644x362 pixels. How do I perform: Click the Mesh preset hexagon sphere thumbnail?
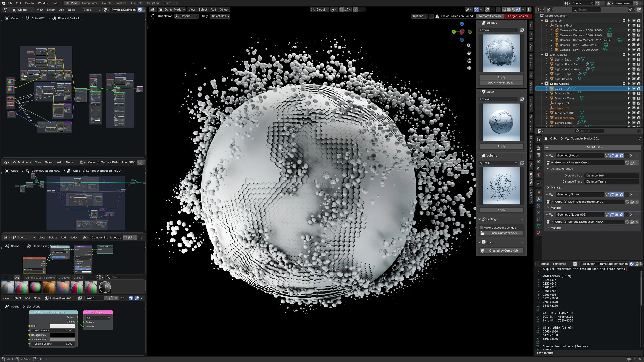(501, 122)
